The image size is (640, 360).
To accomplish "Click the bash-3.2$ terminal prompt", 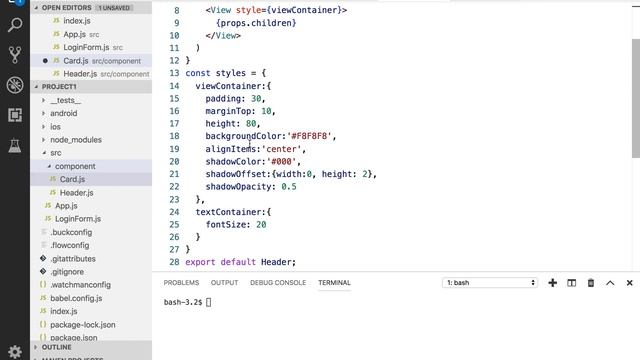I will point(183,302).
